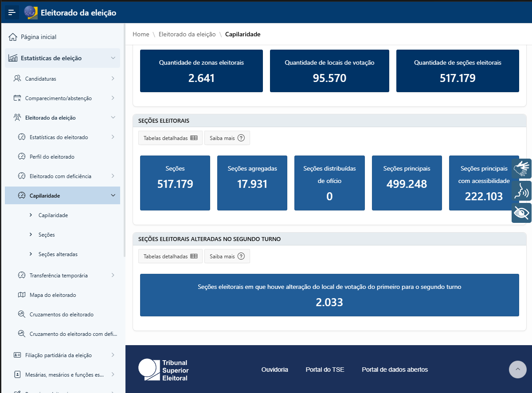Click the Comparecimento/abstenção calendar icon
This screenshot has height=393, width=532.
(17, 98)
